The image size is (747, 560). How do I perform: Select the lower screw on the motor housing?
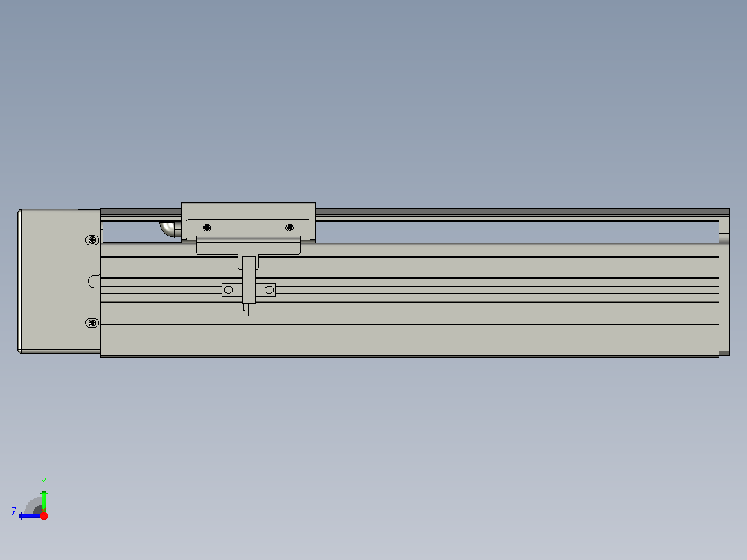[x=92, y=323]
